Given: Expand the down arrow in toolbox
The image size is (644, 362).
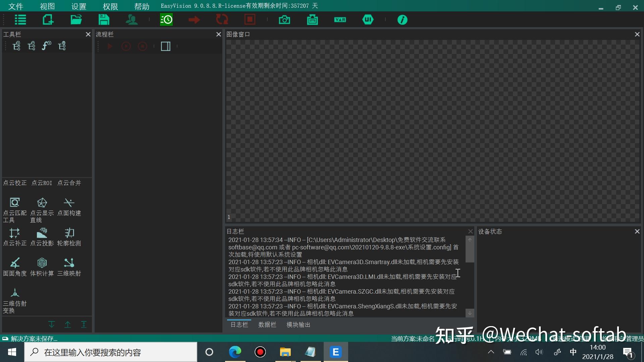Looking at the screenshot, I should (52, 324).
